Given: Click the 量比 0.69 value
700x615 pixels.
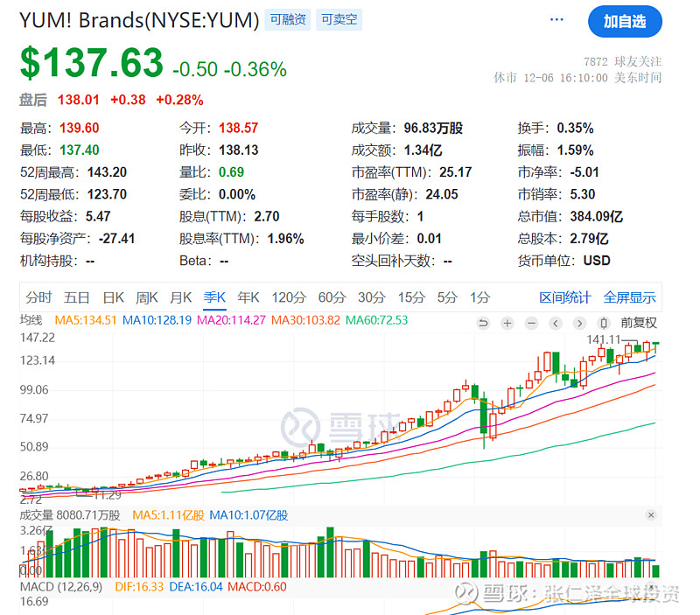Looking at the screenshot, I should pos(231,171).
